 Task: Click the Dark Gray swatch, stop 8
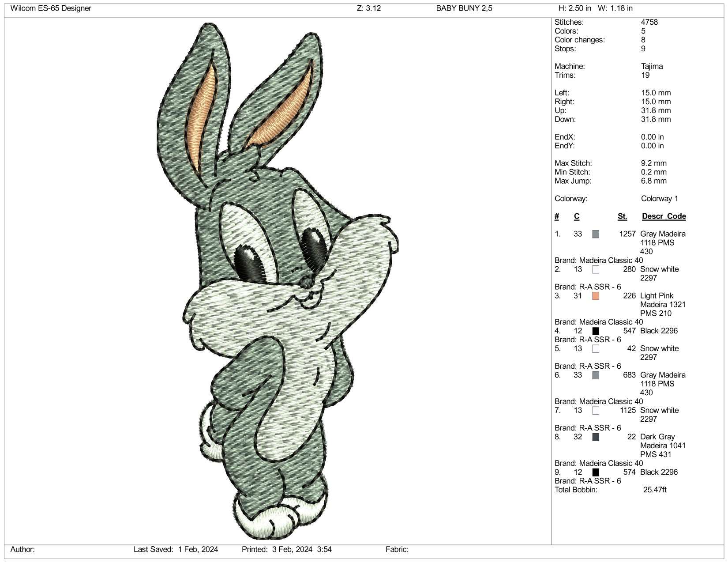(x=596, y=437)
